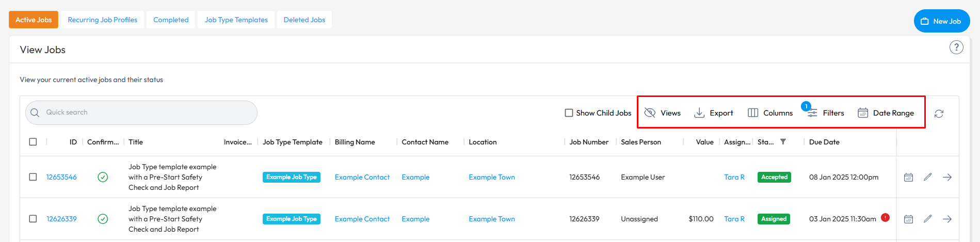Open the Deleted Jobs tab
The height and width of the screenshot is (242, 980).
coord(304,20)
